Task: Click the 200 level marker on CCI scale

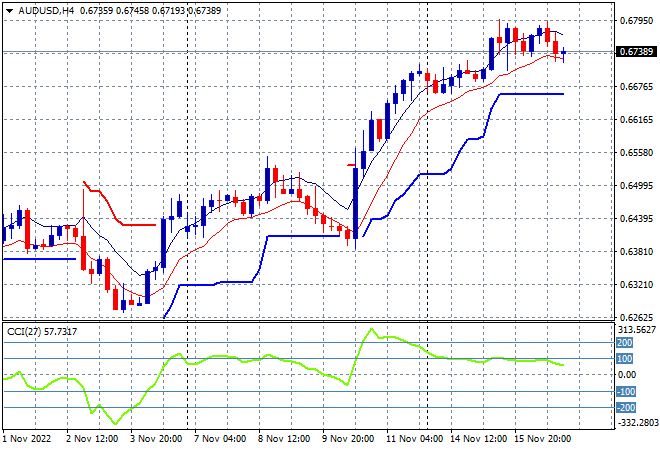Action: [x=625, y=343]
